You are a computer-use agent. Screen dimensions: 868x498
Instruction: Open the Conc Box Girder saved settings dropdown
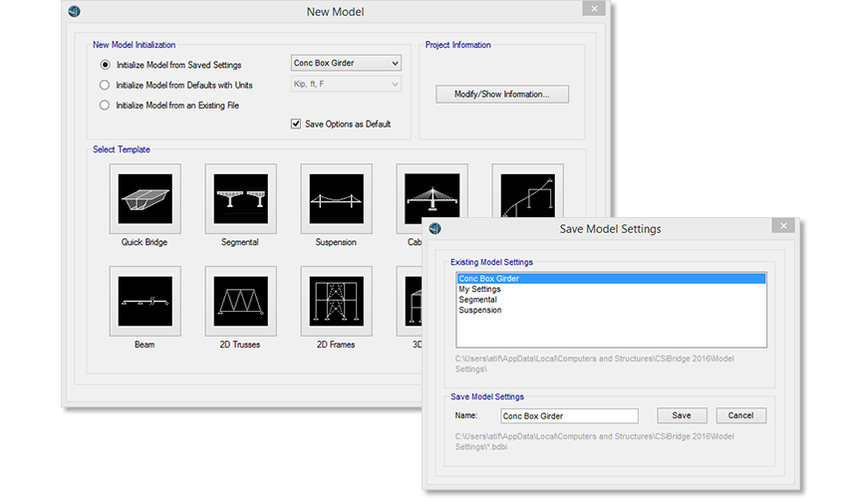coord(346,64)
